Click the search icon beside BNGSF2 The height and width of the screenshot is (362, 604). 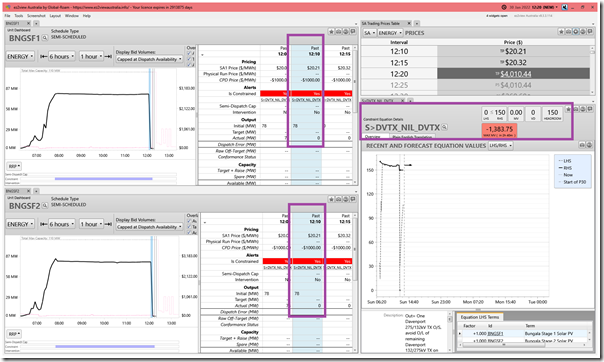[45, 206]
